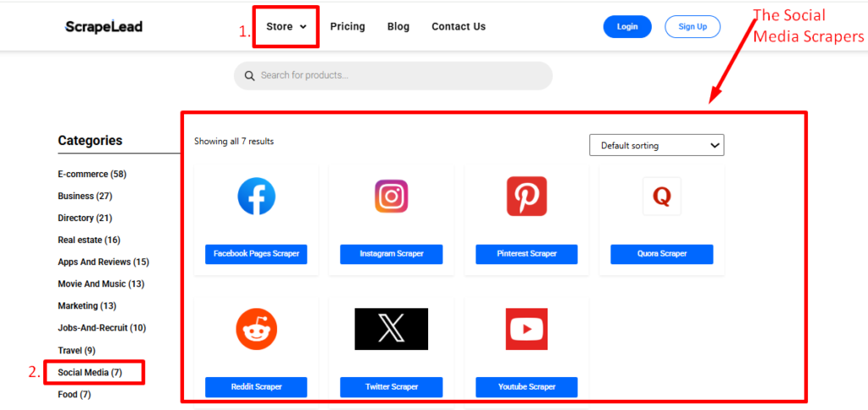
Task: Click the Quora logo icon
Action: point(661,196)
